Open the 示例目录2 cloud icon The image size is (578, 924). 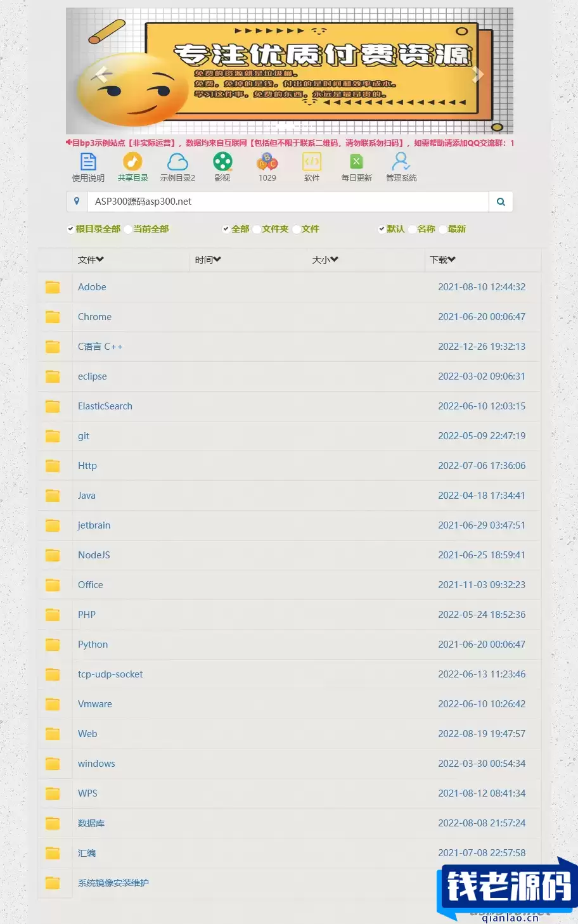click(177, 162)
